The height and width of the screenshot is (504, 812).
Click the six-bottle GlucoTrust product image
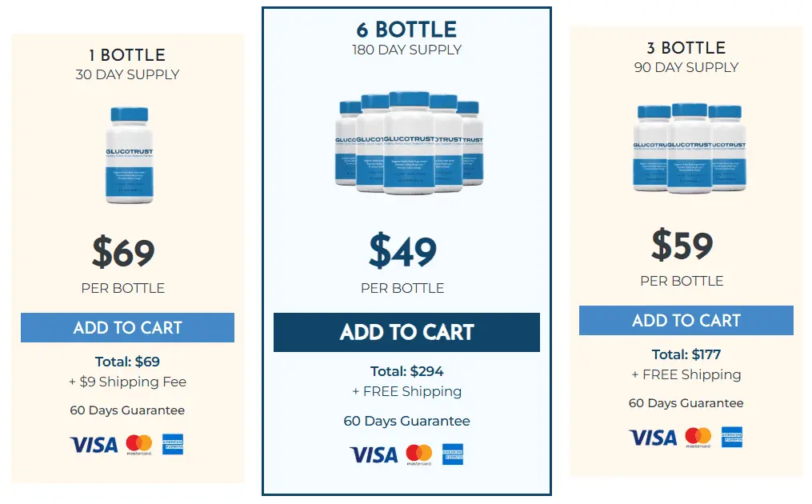coord(409,142)
